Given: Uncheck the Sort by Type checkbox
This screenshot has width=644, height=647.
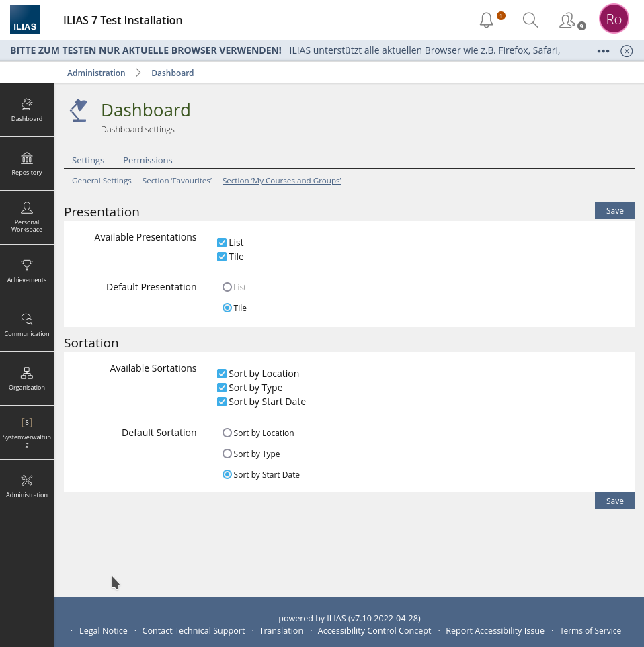Looking at the screenshot, I should (x=222, y=388).
